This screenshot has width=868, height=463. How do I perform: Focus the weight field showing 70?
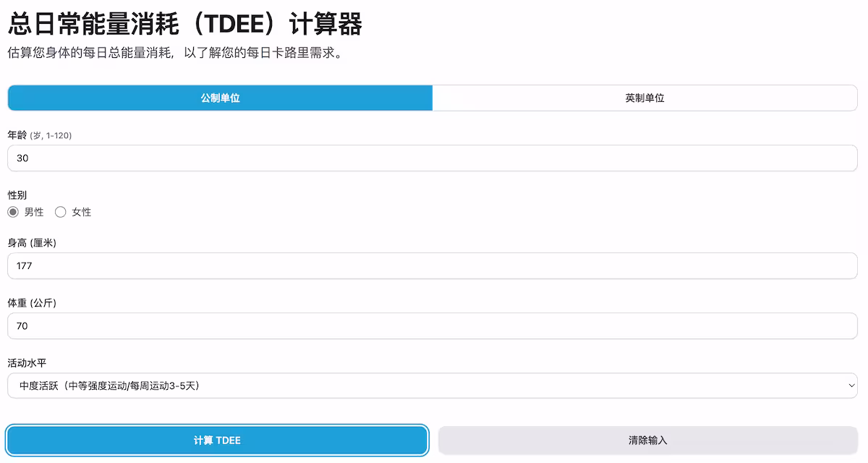tap(432, 326)
